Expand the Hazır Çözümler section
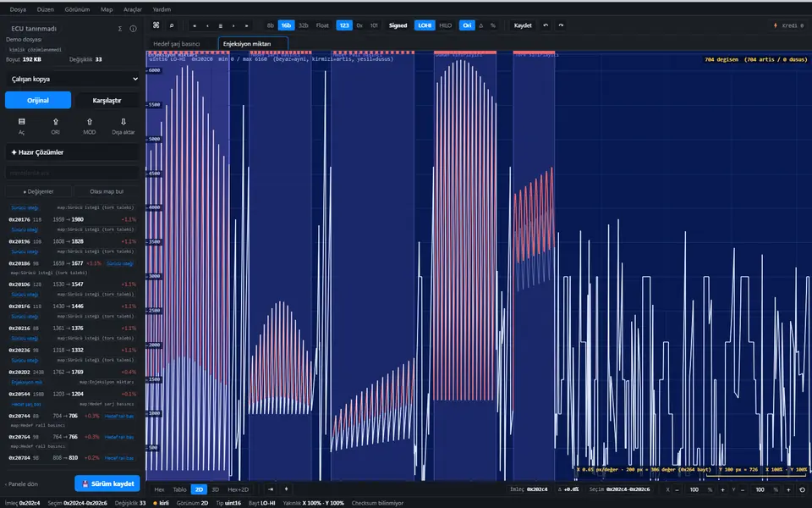Image resolution: width=812 pixels, height=508 pixels. point(73,152)
